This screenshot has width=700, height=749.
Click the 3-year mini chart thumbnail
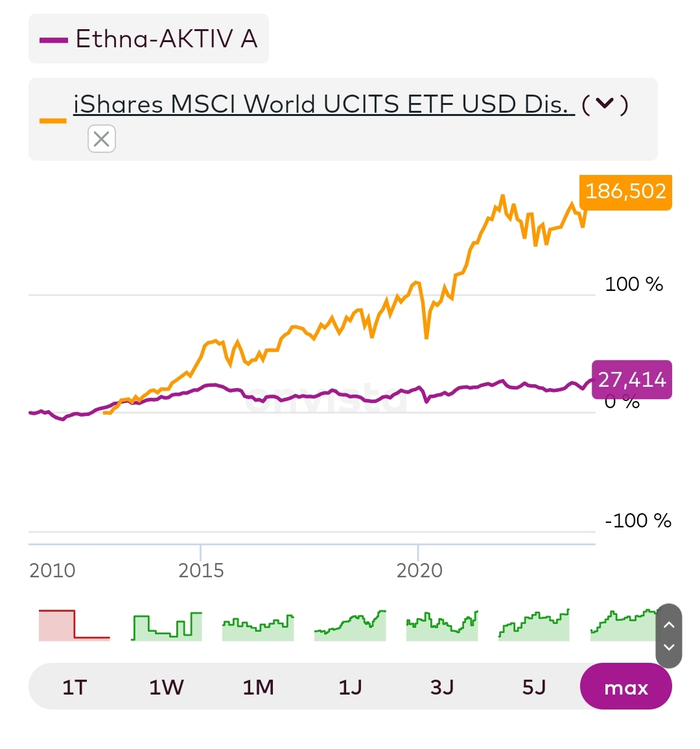[442, 627]
